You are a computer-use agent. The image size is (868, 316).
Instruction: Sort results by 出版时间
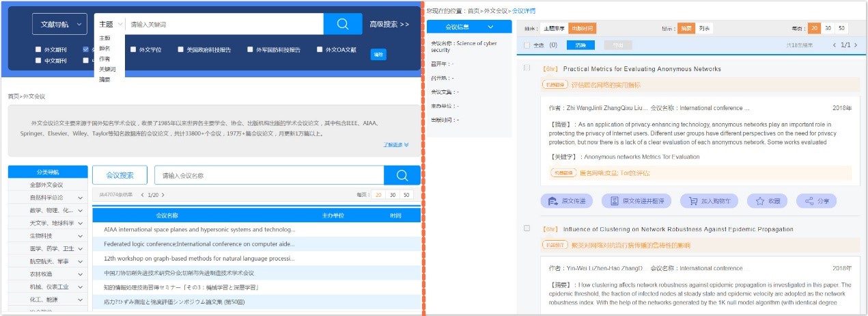click(583, 28)
